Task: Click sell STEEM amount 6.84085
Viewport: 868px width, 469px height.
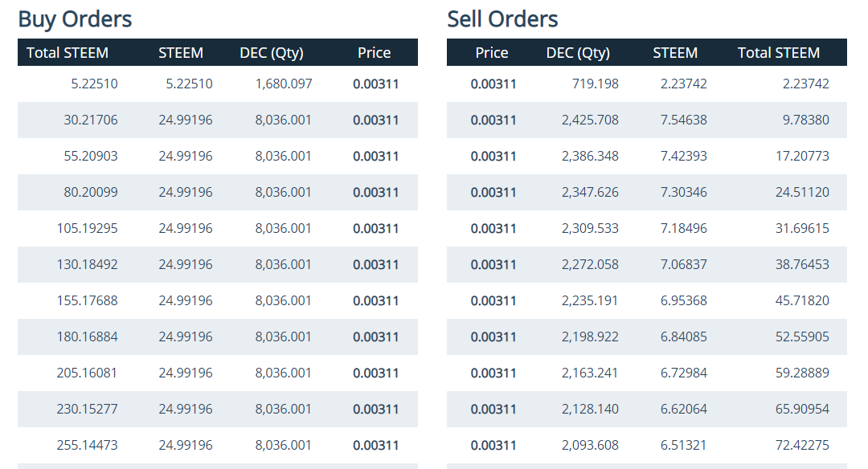Action: click(x=684, y=336)
